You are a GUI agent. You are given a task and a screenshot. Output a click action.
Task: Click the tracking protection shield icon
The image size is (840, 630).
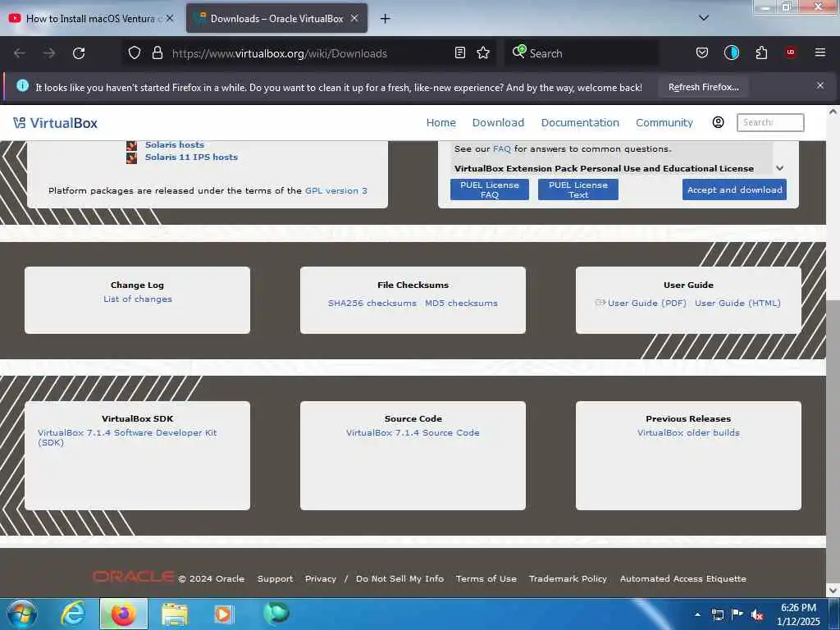(x=135, y=53)
